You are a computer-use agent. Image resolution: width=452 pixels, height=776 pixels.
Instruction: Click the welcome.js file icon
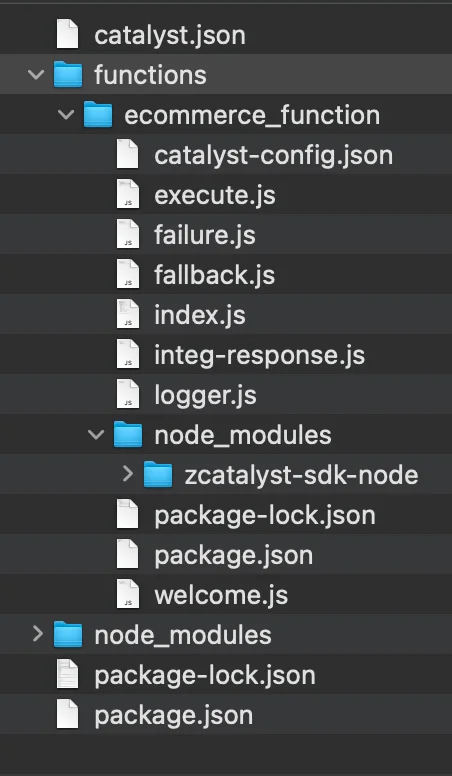coord(128,594)
